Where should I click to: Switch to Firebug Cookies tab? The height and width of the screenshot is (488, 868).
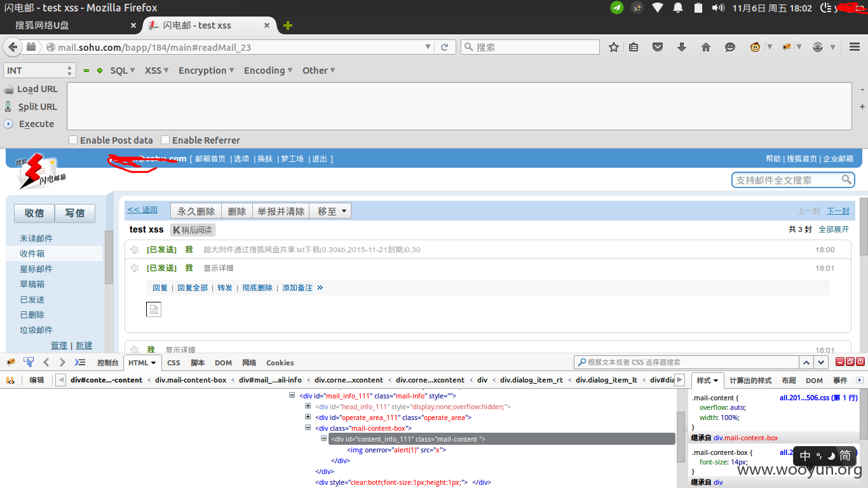(x=280, y=363)
